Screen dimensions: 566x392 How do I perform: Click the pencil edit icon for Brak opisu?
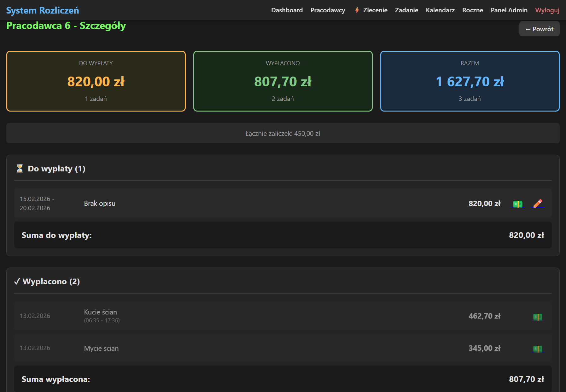pos(538,204)
